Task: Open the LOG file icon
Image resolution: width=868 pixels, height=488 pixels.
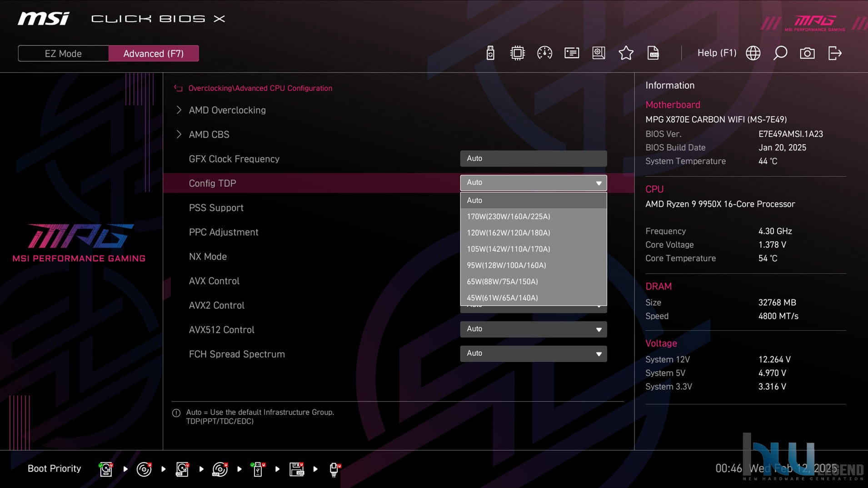Action: pos(653,53)
